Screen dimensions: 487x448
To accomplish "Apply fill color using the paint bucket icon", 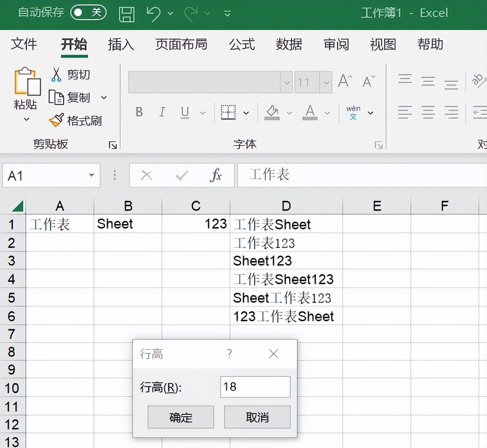I will tap(272, 112).
